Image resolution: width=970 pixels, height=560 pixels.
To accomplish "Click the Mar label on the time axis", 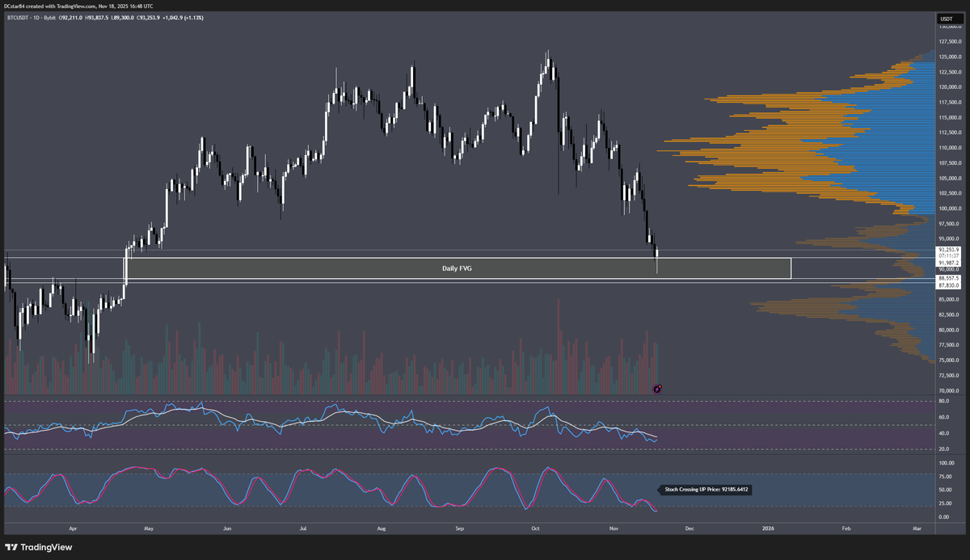I will (917, 528).
